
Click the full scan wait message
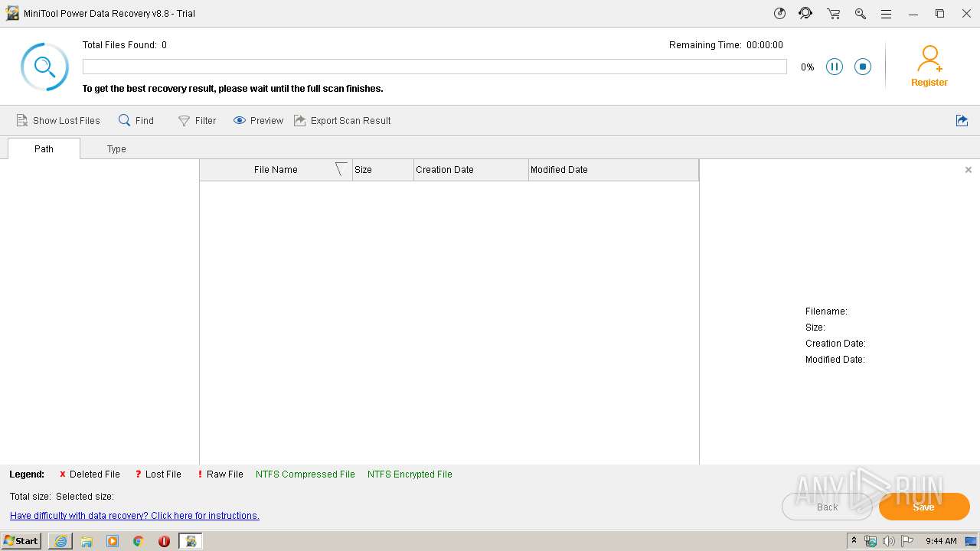coord(233,89)
